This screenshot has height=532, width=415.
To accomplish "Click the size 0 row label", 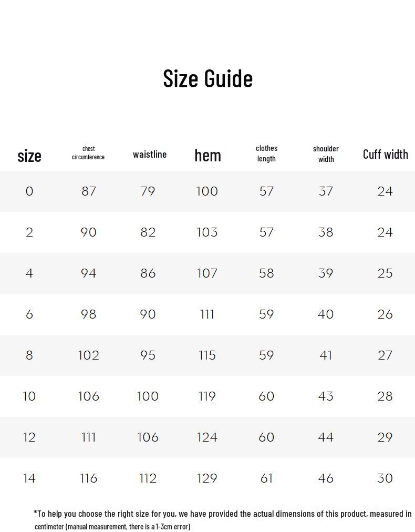I will 29,191.
